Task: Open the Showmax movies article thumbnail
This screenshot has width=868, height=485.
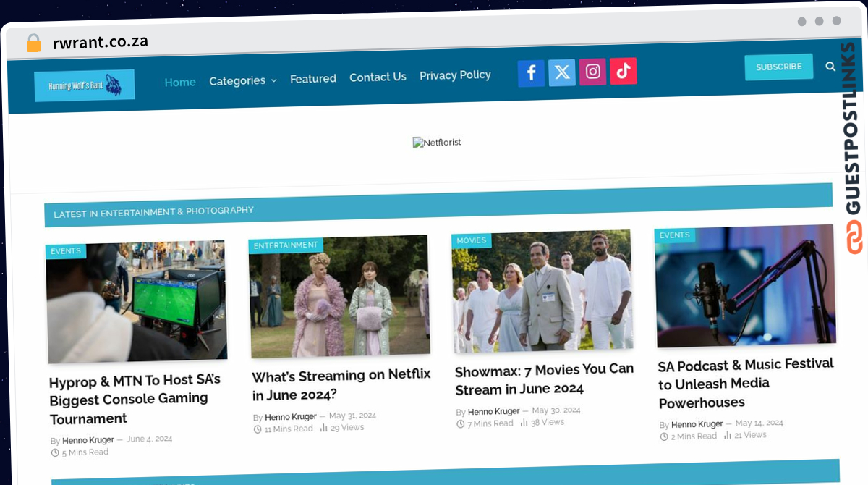Action: click(x=542, y=291)
